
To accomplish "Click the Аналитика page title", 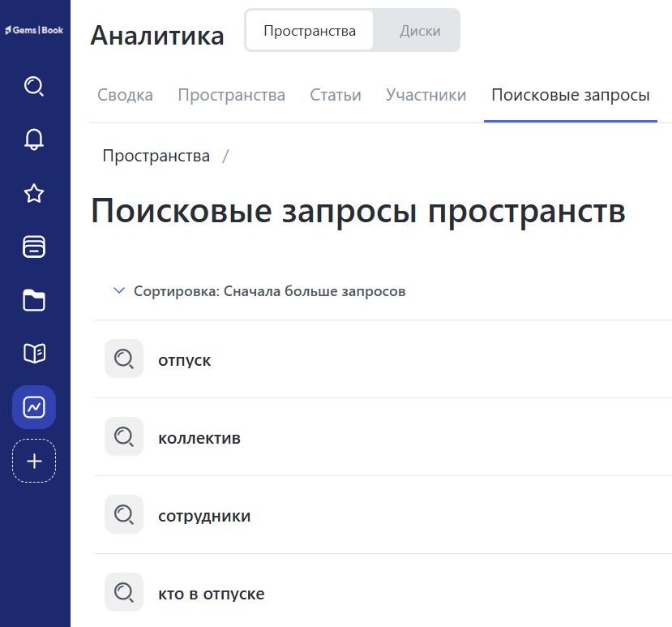I will [157, 35].
